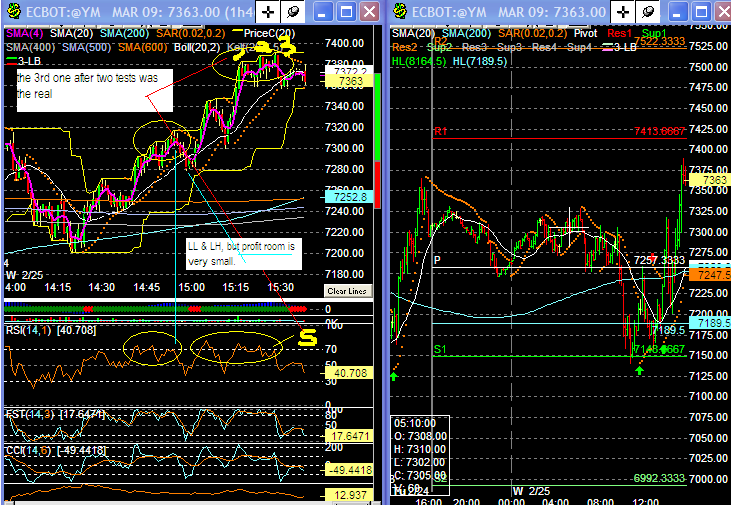Select the Pivot legend label
The height and width of the screenshot is (505, 733).
pyautogui.click(x=585, y=33)
